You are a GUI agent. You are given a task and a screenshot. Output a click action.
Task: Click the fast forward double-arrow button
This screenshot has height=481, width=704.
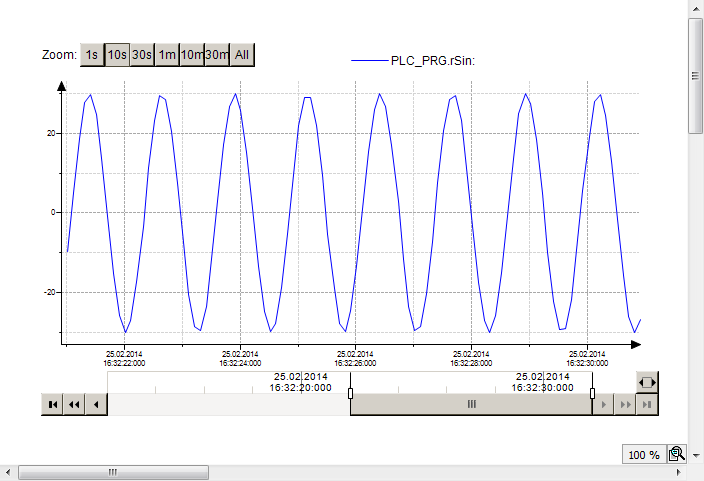(626, 404)
